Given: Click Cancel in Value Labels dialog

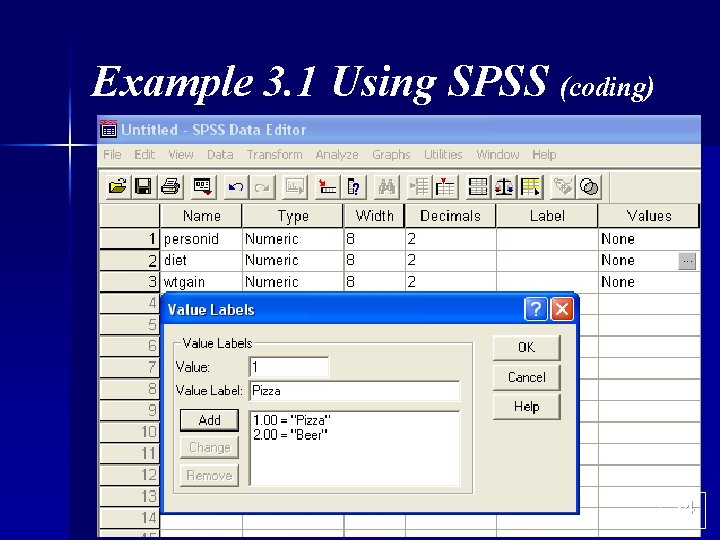Looking at the screenshot, I should [x=526, y=377].
